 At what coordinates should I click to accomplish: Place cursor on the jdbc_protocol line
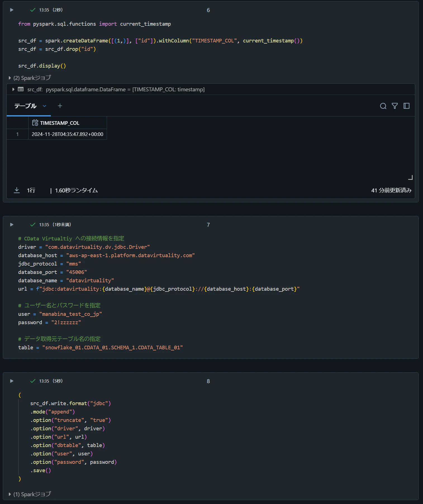click(49, 264)
